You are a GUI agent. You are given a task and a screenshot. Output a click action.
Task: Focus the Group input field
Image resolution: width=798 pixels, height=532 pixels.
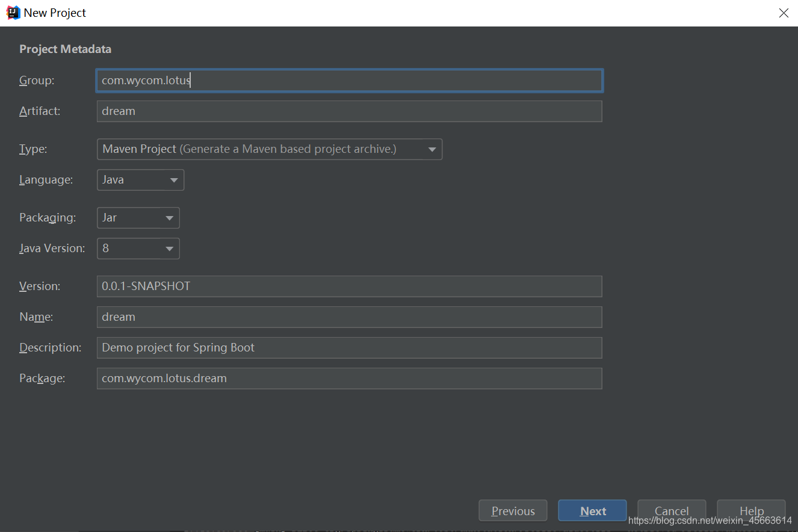click(349, 81)
